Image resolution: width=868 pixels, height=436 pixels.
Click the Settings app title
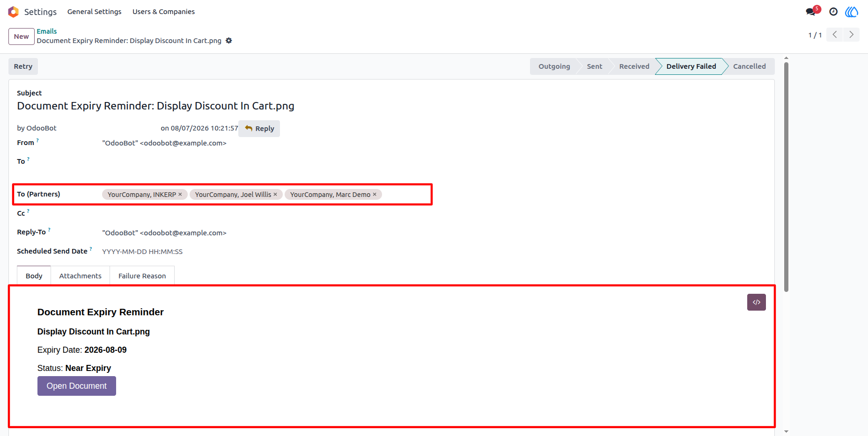pos(40,12)
